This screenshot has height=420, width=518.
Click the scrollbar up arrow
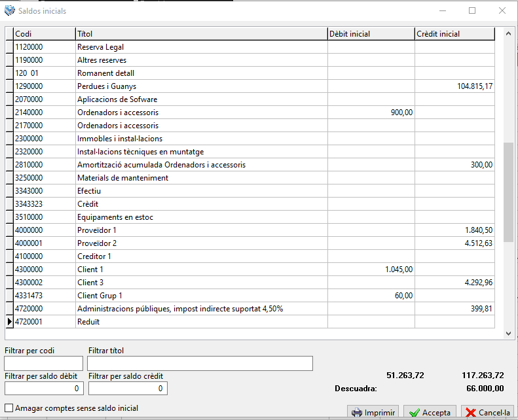coord(508,33)
